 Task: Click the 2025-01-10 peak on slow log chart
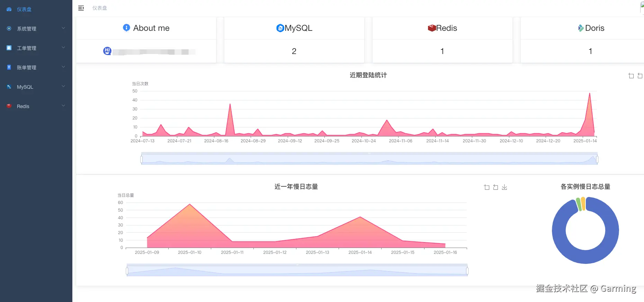(x=190, y=204)
